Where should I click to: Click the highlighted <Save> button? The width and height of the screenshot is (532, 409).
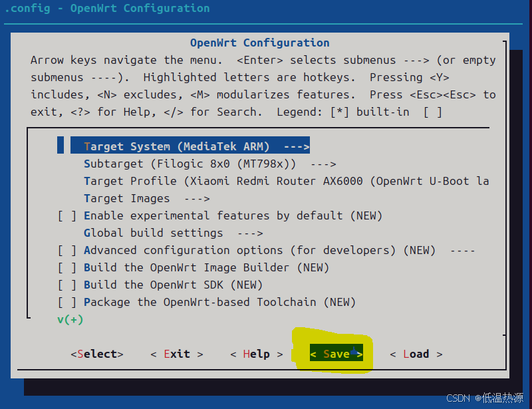click(336, 354)
